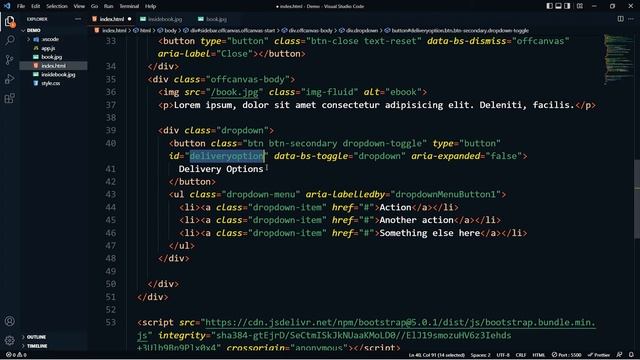The width and height of the screenshot is (640, 360).
Task: Open the Explorer view in activity bar
Action: click(x=10, y=21)
